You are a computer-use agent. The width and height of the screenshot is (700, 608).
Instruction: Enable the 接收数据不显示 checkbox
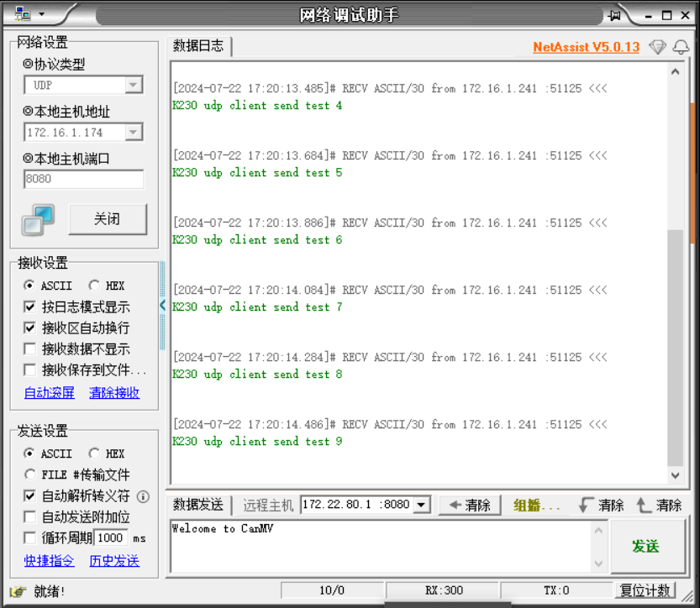click(30, 349)
